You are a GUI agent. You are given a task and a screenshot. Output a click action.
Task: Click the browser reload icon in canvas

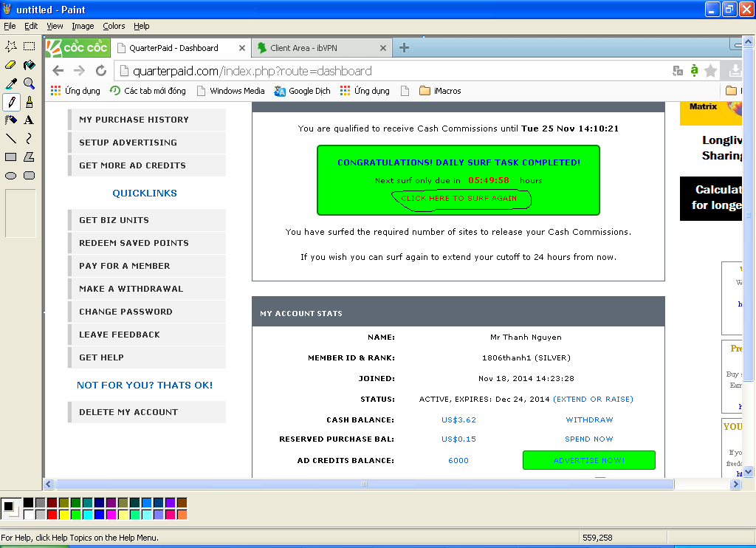click(x=100, y=71)
